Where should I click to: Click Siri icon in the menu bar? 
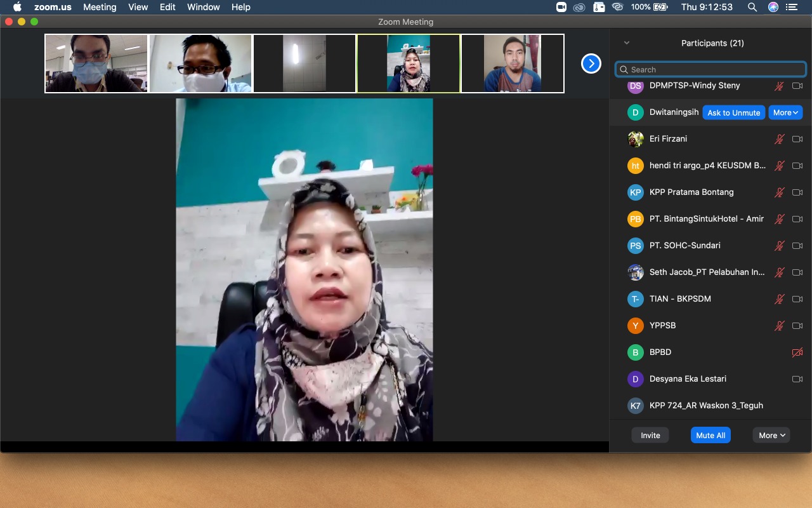tap(773, 7)
